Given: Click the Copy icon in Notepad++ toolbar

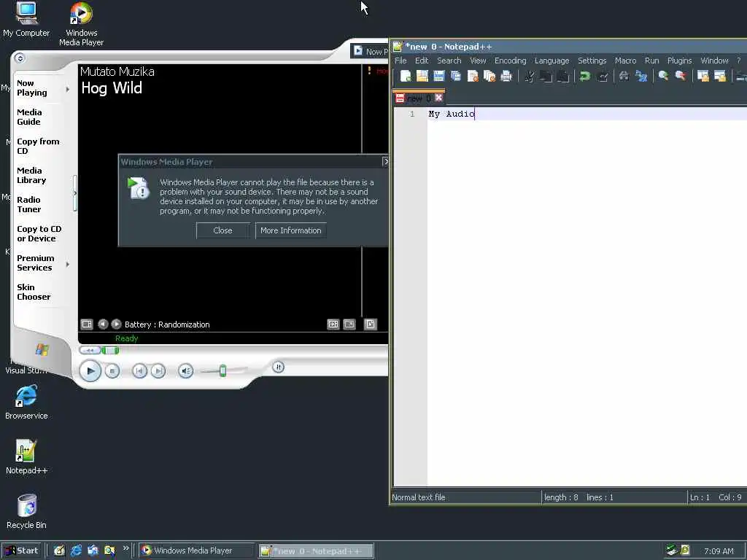Looking at the screenshot, I should [x=546, y=76].
